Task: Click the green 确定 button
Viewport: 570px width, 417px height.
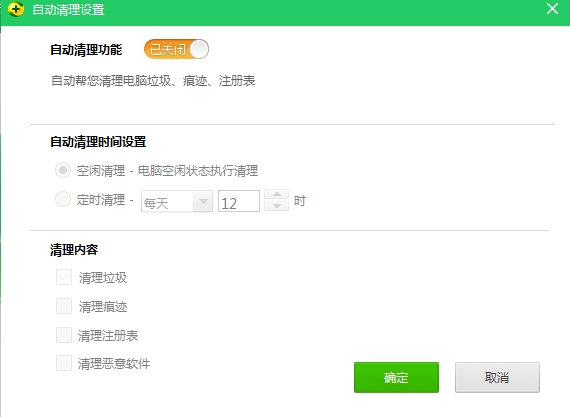Action: click(x=396, y=377)
